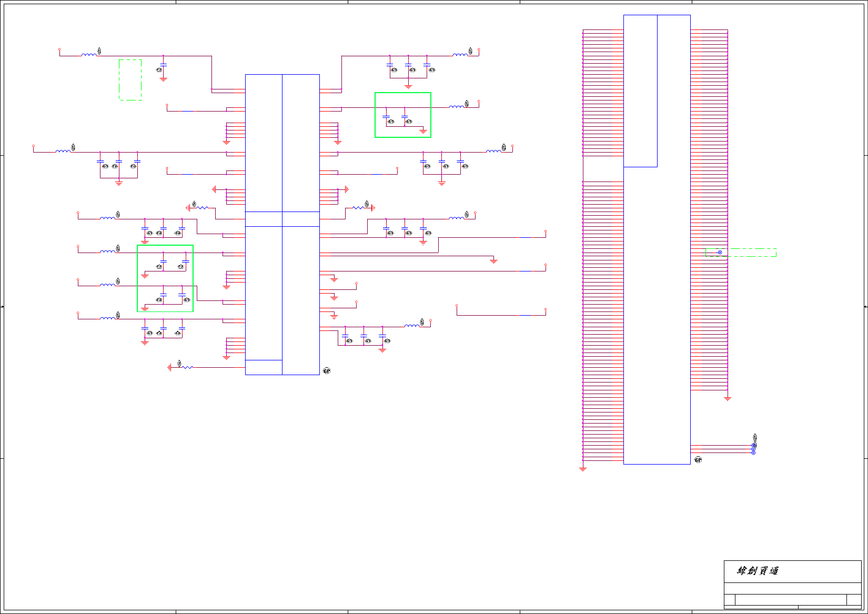
Task: Select the far-right inductor on the middle rail
Action: [x=493, y=151]
